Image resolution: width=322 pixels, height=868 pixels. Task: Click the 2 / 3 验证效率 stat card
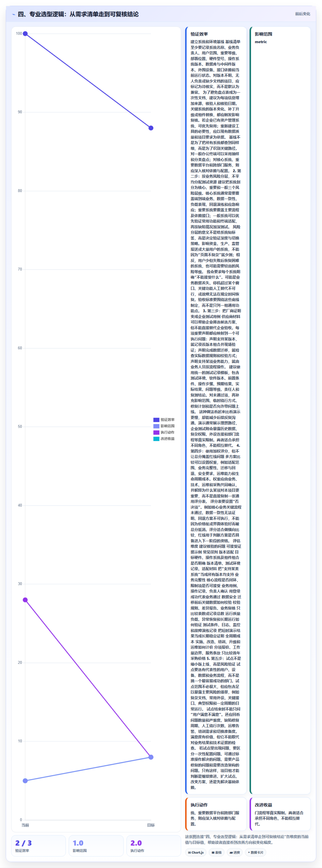(x=38, y=846)
